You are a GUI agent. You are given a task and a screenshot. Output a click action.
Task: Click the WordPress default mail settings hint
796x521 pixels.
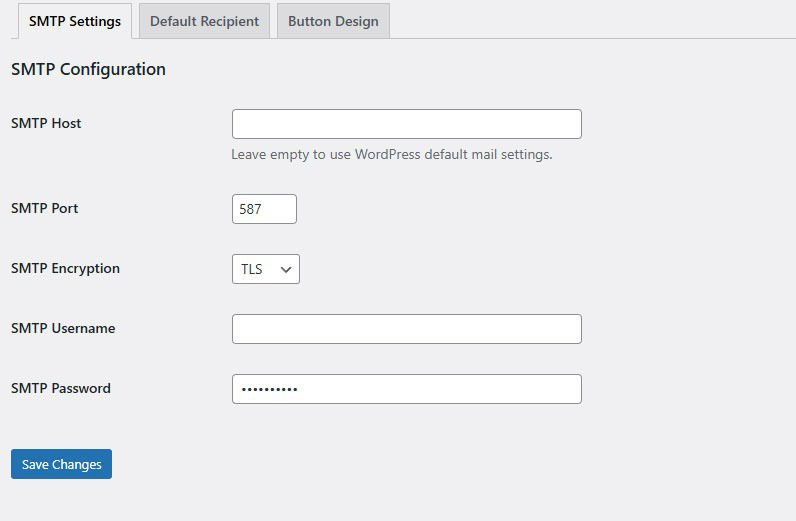[x=391, y=154]
